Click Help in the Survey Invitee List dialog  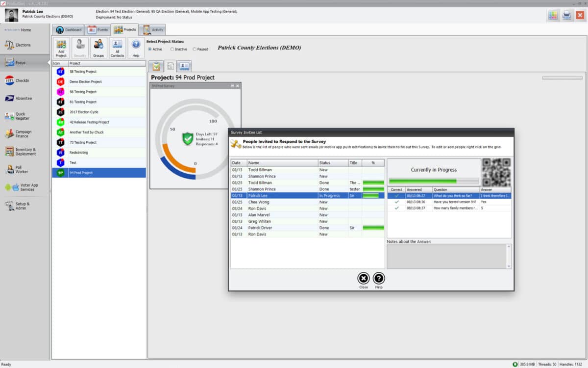coord(378,279)
